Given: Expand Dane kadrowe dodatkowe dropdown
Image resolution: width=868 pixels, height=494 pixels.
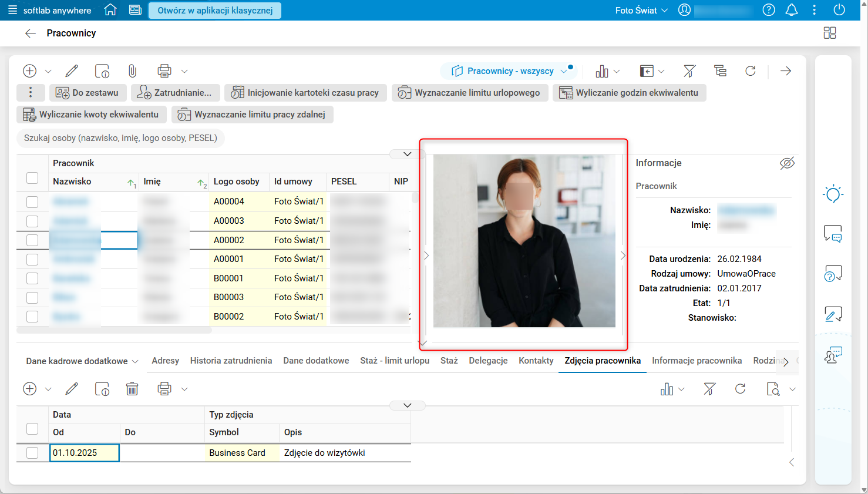Looking at the screenshot, I should [82, 361].
